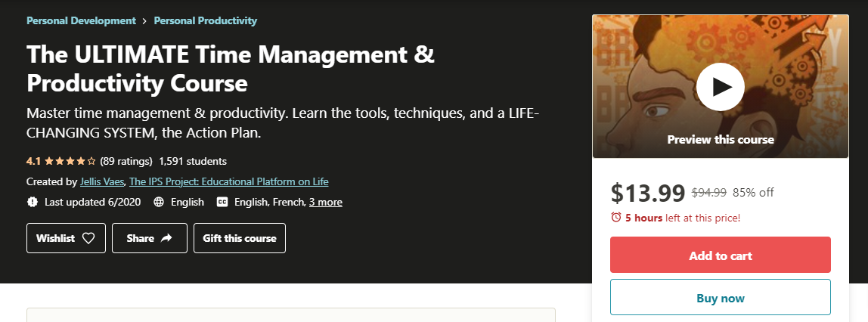
Task: Click the Gift this course button
Action: click(240, 238)
